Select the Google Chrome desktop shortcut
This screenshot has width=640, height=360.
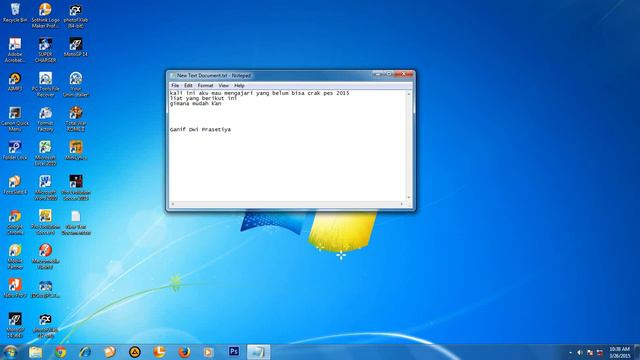coord(15,222)
